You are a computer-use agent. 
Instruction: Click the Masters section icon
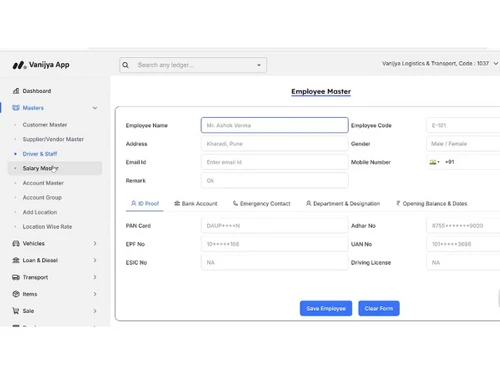[x=16, y=108]
